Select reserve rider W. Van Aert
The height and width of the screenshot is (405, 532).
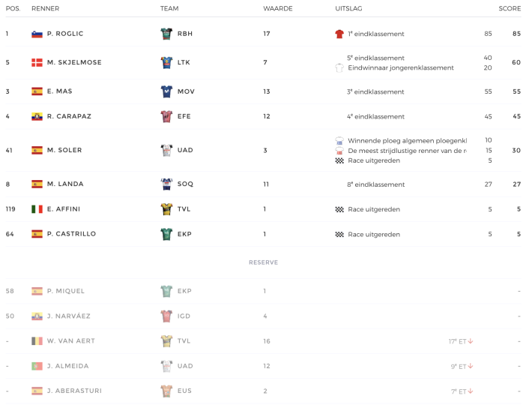click(x=71, y=340)
